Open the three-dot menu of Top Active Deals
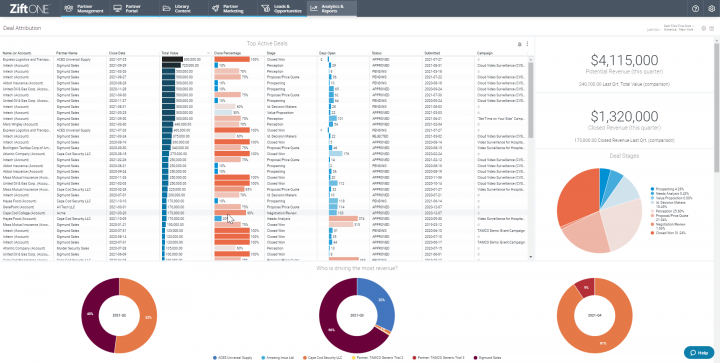720x363 pixels. (x=527, y=44)
